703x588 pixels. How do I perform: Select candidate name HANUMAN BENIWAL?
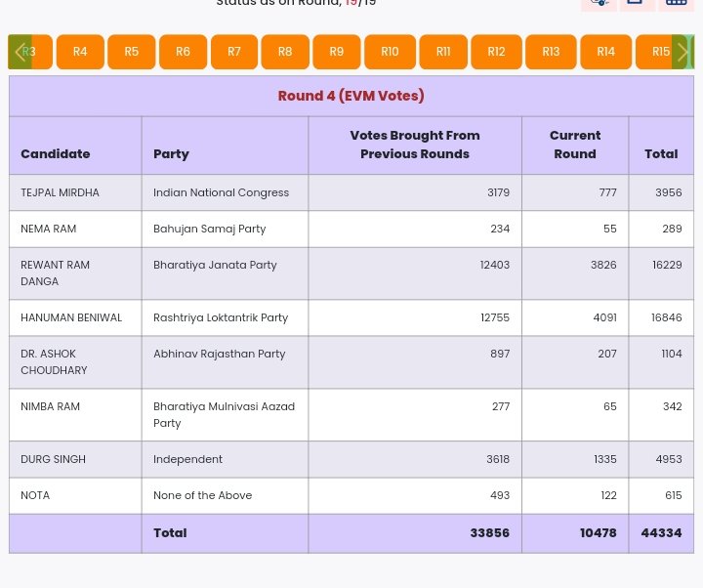click(71, 317)
